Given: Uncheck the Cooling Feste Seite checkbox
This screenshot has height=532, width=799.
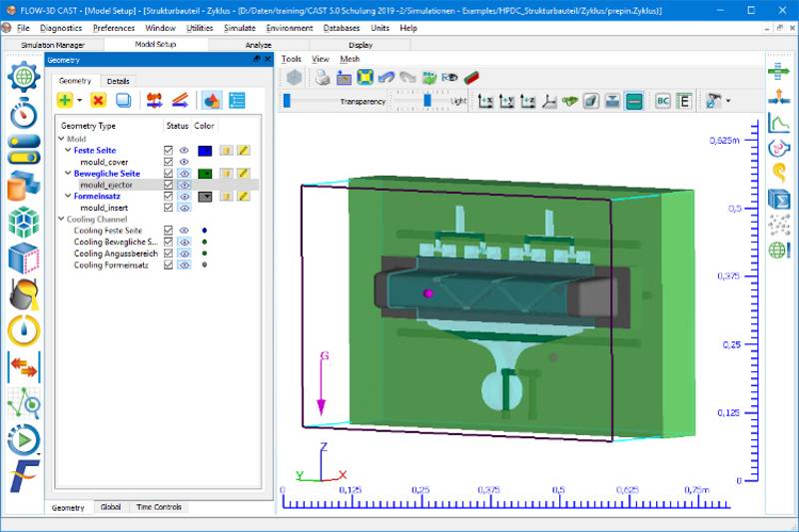Looking at the screenshot, I should point(169,231).
